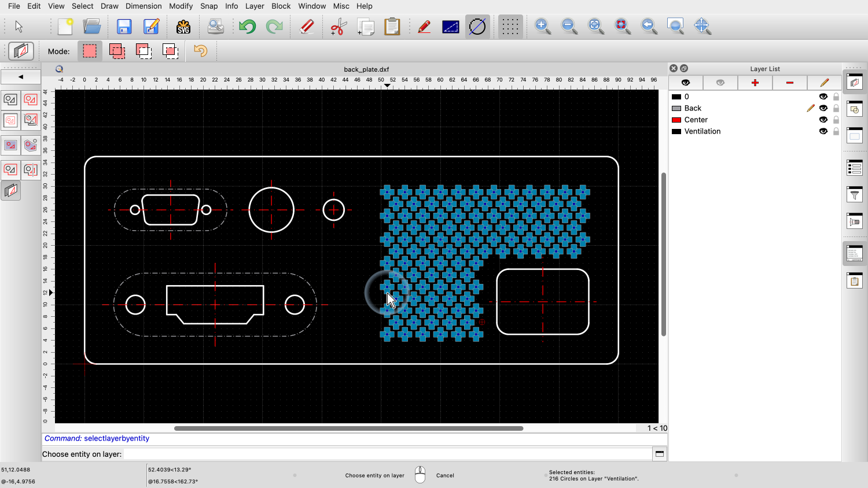Click the Previous View zoom icon
868x488 pixels.
click(x=649, y=27)
